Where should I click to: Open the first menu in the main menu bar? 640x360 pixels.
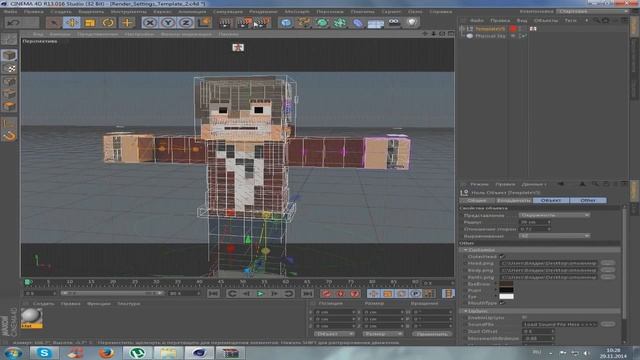[x=10, y=12]
